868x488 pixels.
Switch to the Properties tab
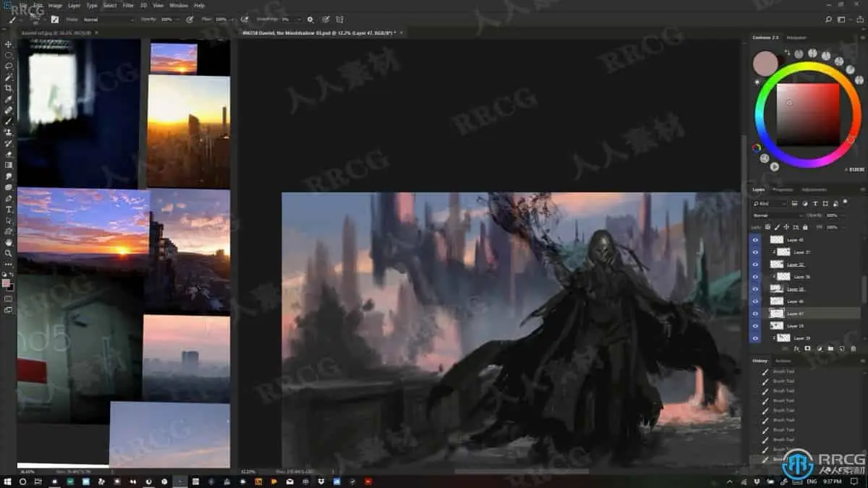[x=783, y=189]
